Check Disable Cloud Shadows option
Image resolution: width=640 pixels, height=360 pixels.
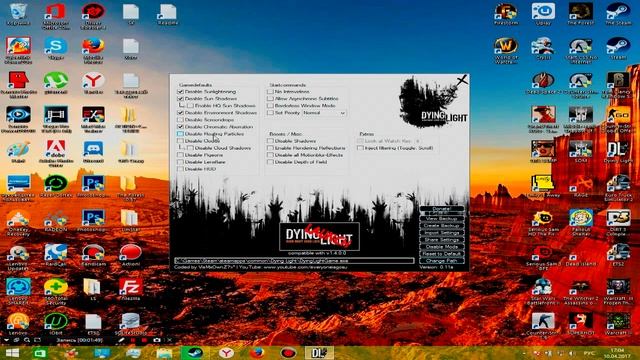pos(190,148)
